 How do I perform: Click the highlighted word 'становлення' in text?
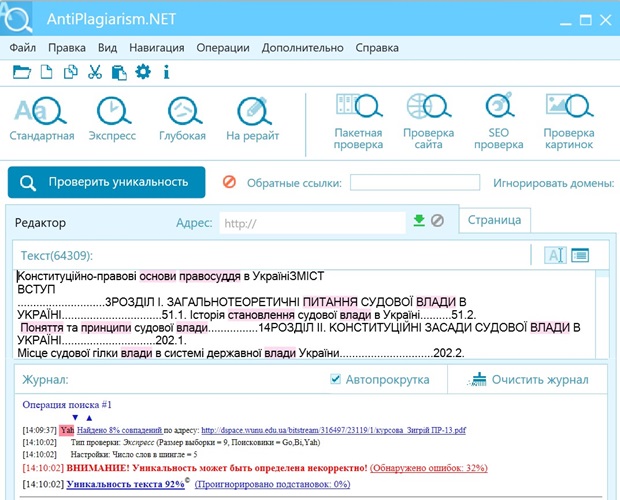click(x=261, y=315)
